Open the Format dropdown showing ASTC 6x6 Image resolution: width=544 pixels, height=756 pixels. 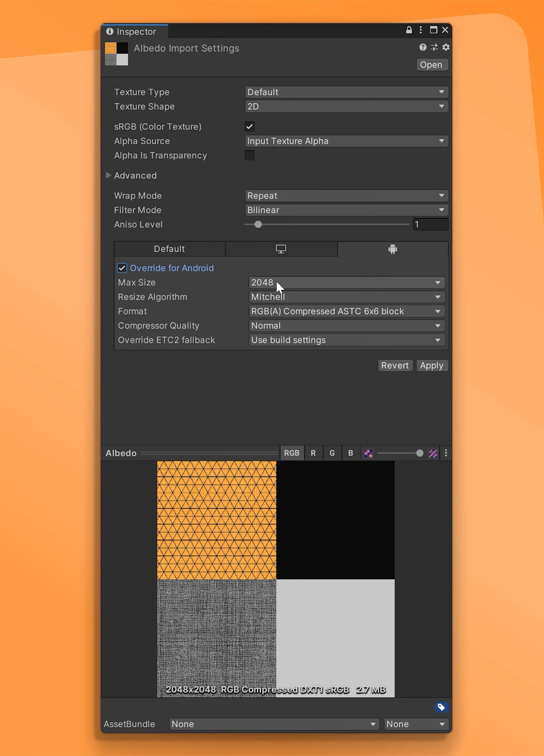[347, 311]
